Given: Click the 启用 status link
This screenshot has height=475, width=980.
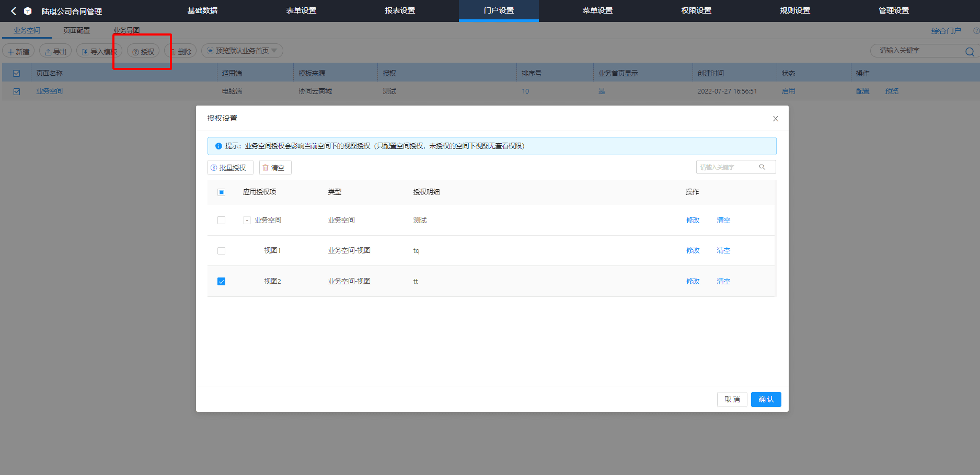Looking at the screenshot, I should pyautogui.click(x=789, y=91).
